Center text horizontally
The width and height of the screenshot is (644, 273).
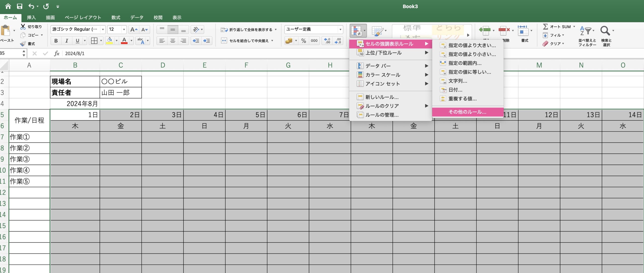(173, 41)
